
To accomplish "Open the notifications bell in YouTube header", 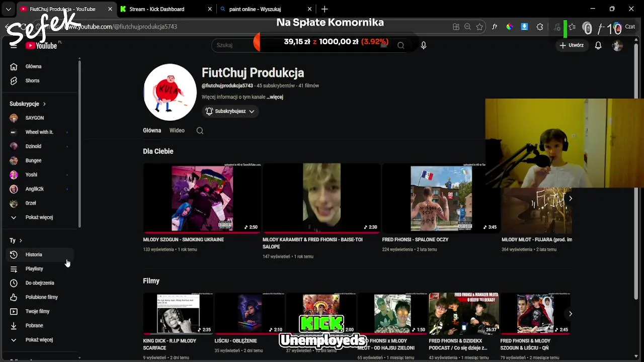I will pyautogui.click(x=598, y=45).
